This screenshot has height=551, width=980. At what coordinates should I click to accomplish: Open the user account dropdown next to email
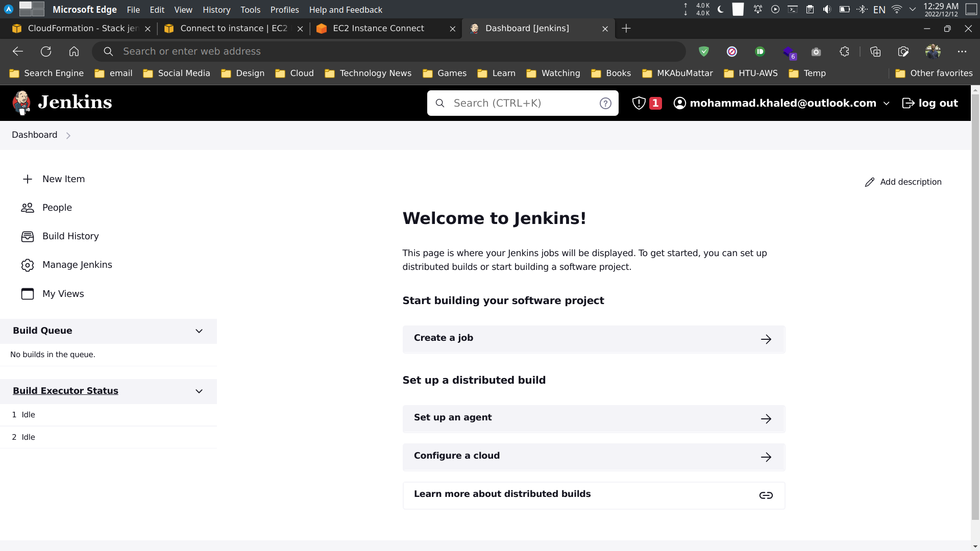(x=887, y=103)
